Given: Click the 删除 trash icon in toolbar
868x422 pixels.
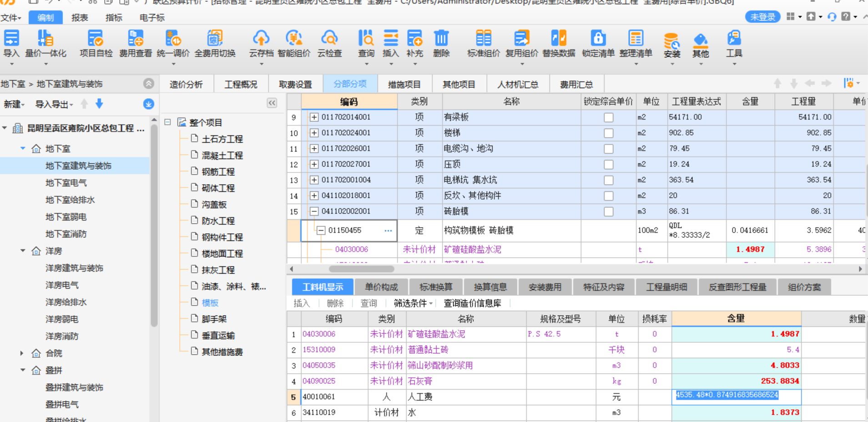Looking at the screenshot, I should coord(441,38).
